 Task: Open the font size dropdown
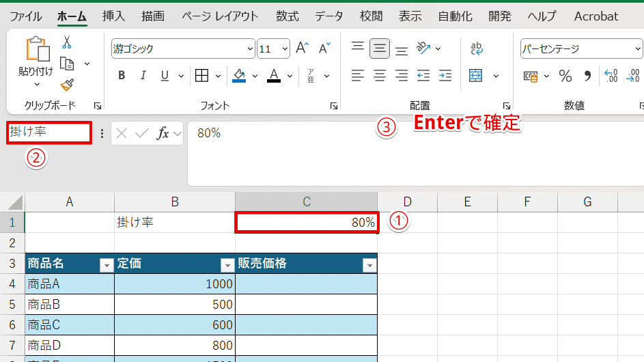point(285,49)
